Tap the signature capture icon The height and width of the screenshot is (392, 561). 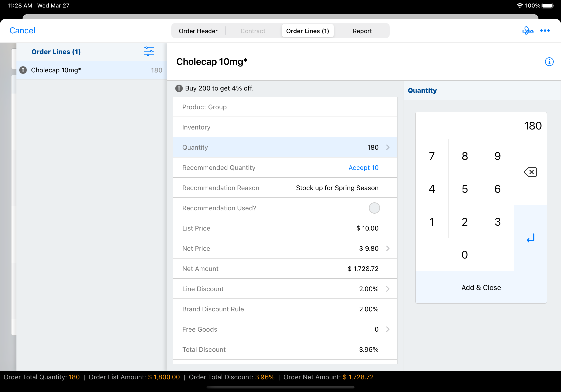pyautogui.click(x=528, y=31)
